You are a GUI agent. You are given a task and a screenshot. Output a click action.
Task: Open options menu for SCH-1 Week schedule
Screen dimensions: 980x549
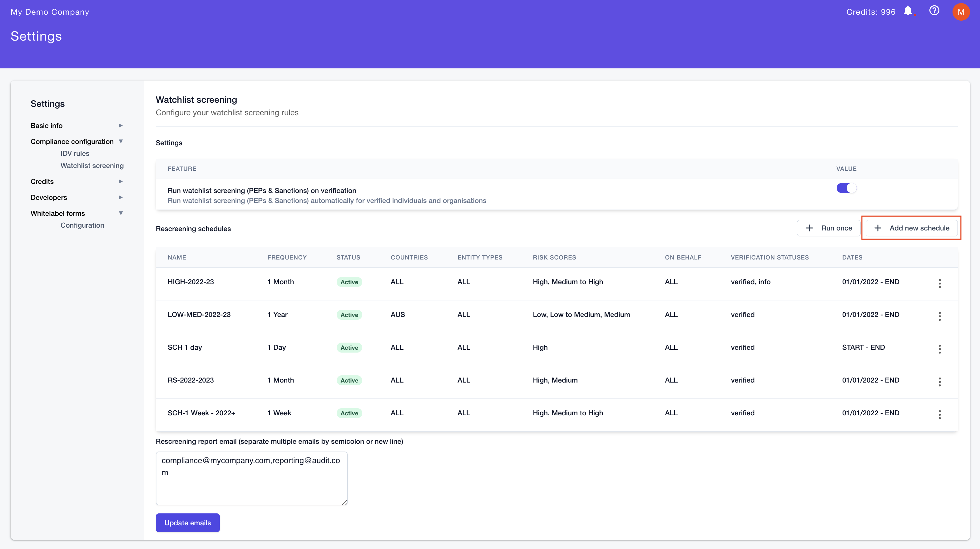tap(939, 414)
